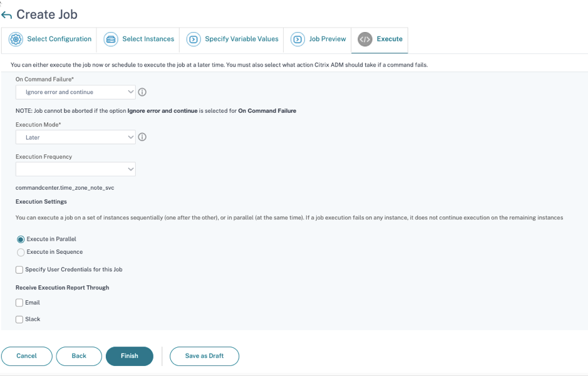Go to Specify Variable Values tab
The width and height of the screenshot is (588, 376).
(231, 39)
